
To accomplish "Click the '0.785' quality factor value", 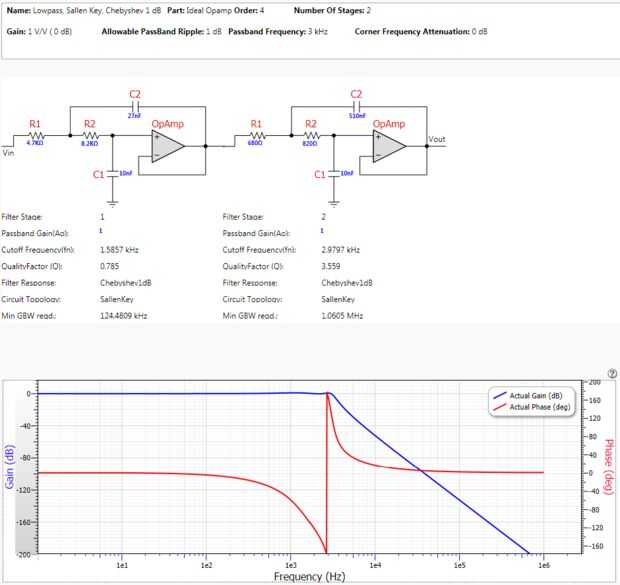I will 110,266.
